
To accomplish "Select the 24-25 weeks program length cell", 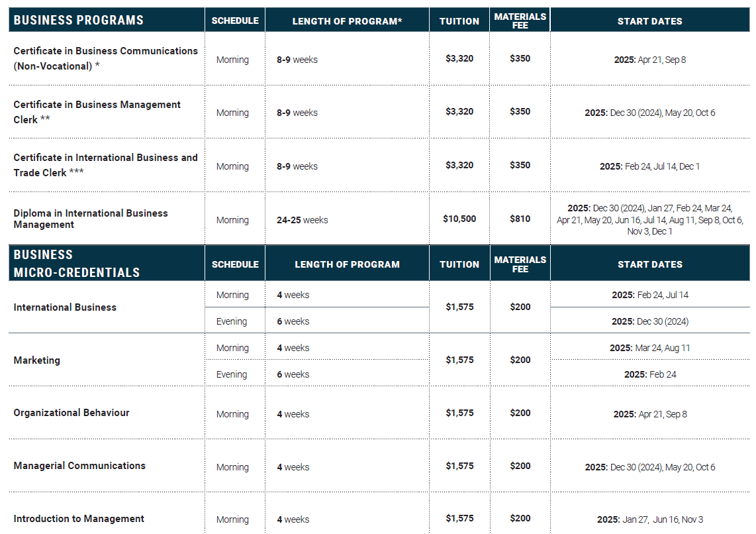I will 302,220.
